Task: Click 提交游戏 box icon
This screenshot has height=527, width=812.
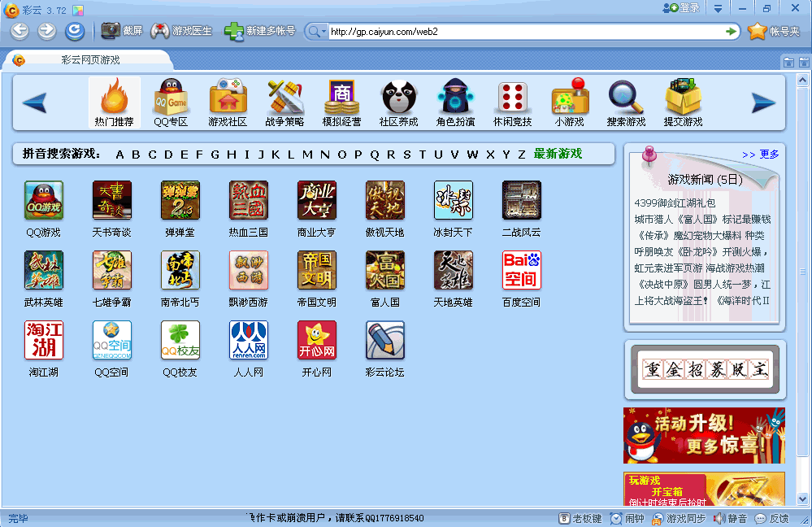Action: pyautogui.click(x=683, y=102)
